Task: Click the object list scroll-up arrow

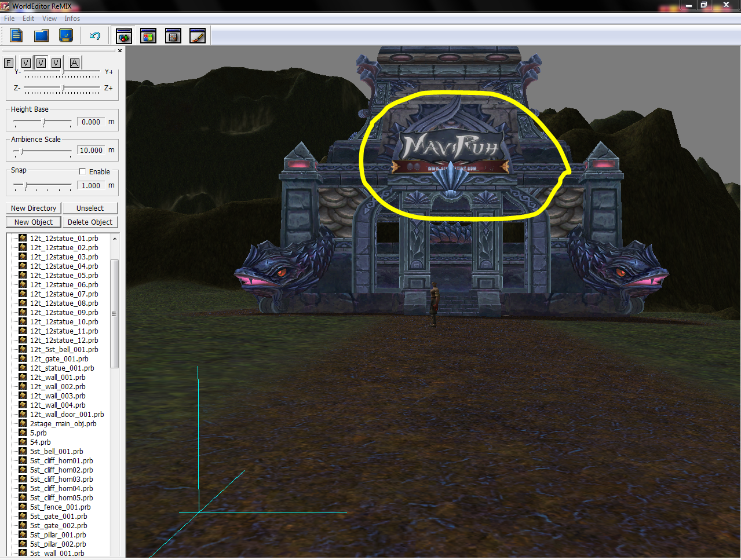Action: click(x=115, y=239)
